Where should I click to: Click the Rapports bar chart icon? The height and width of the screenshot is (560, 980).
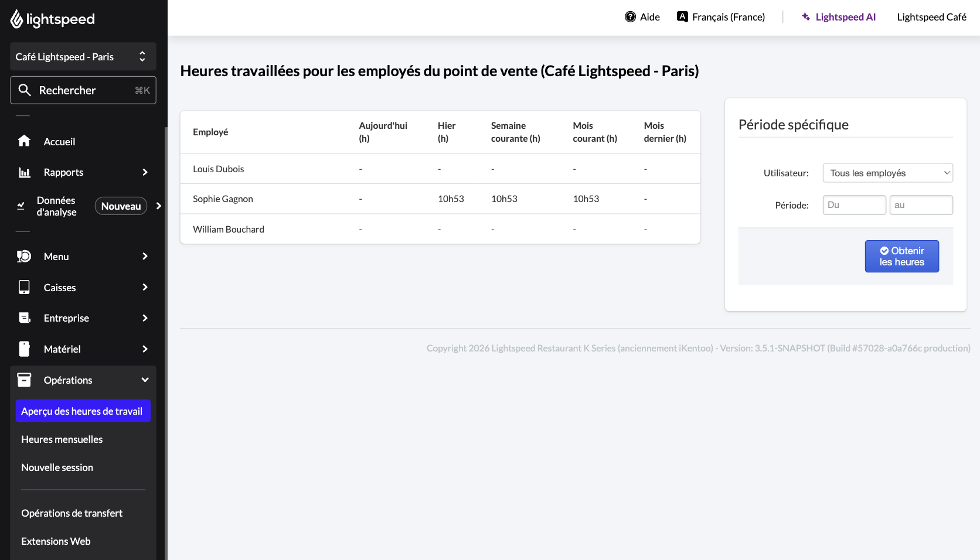tap(24, 172)
